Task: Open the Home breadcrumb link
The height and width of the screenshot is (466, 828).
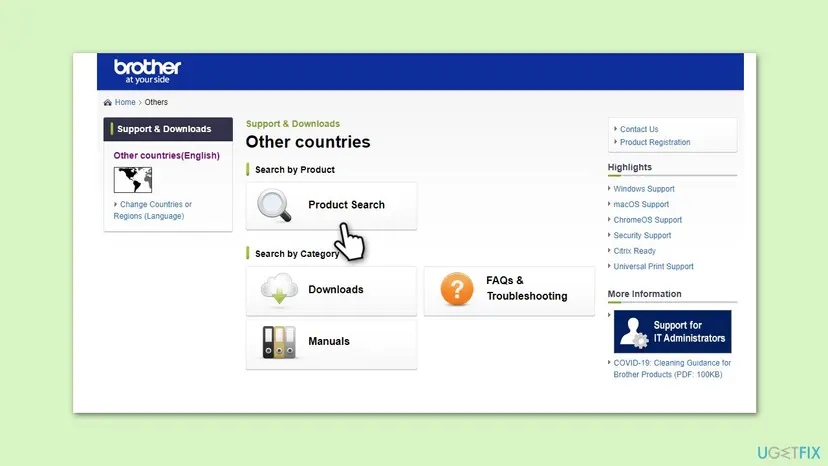Action: tap(125, 102)
